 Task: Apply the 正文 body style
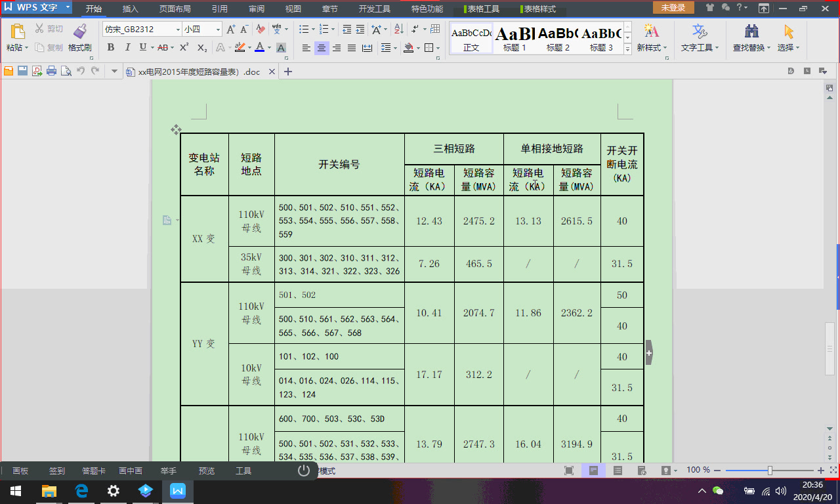(x=471, y=38)
